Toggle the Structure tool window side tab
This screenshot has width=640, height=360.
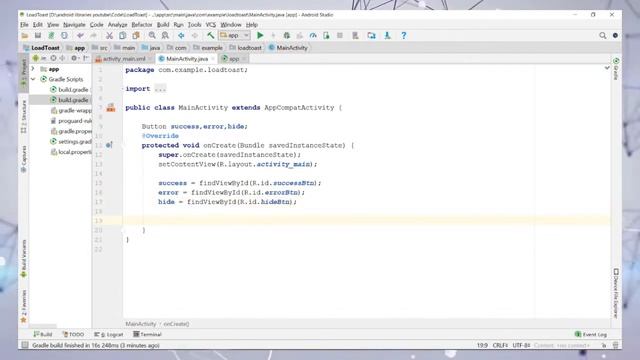(24, 117)
